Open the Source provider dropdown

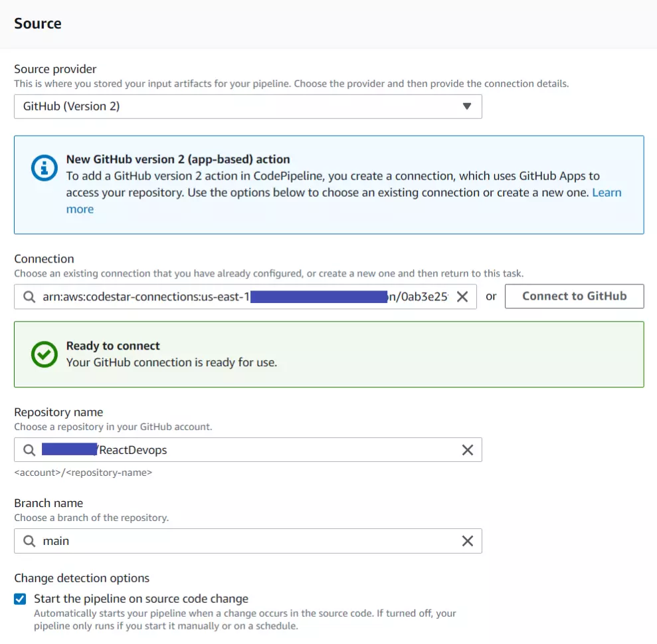(248, 106)
